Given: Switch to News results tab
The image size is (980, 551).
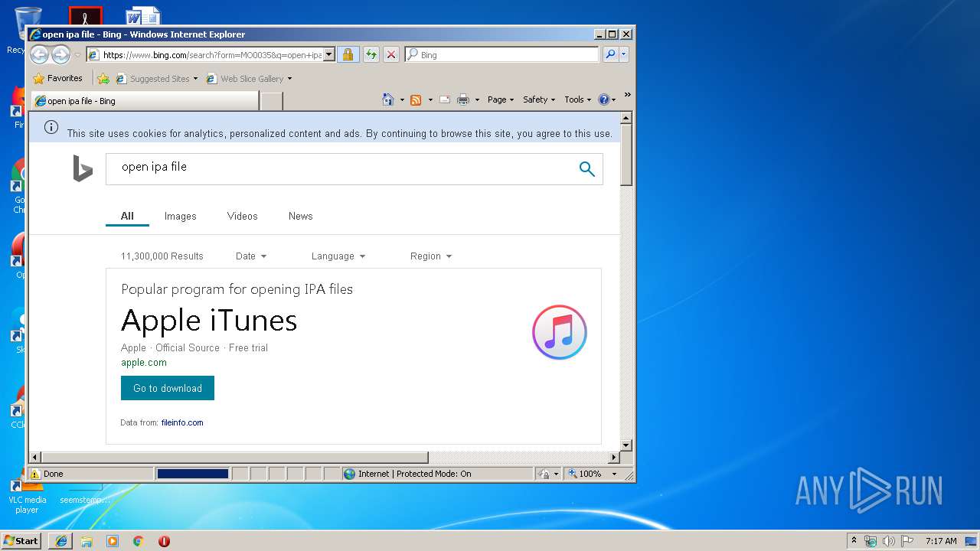Looking at the screenshot, I should pos(301,216).
